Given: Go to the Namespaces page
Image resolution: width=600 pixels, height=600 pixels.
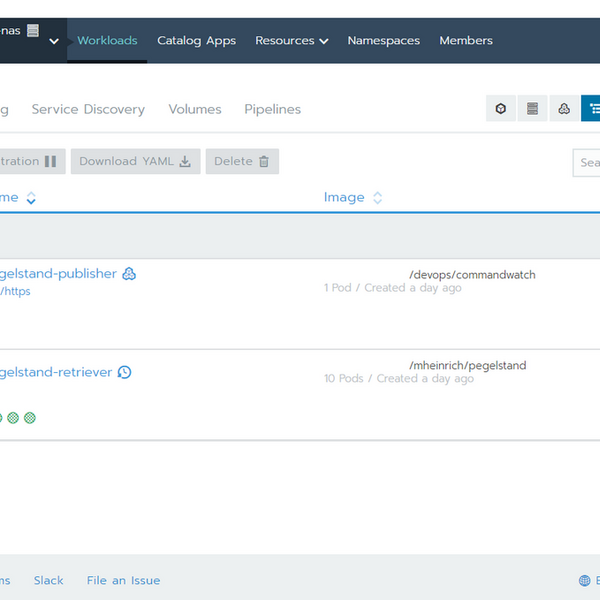Looking at the screenshot, I should coord(383,41).
